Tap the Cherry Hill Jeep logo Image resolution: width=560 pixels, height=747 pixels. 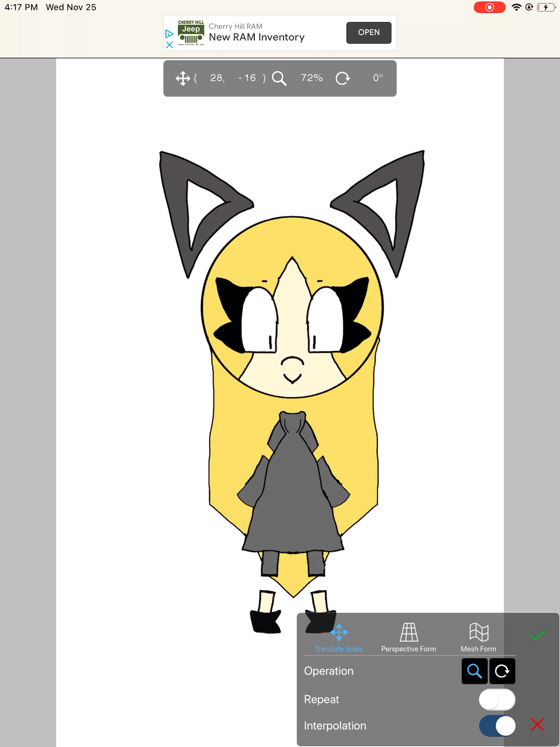click(191, 33)
